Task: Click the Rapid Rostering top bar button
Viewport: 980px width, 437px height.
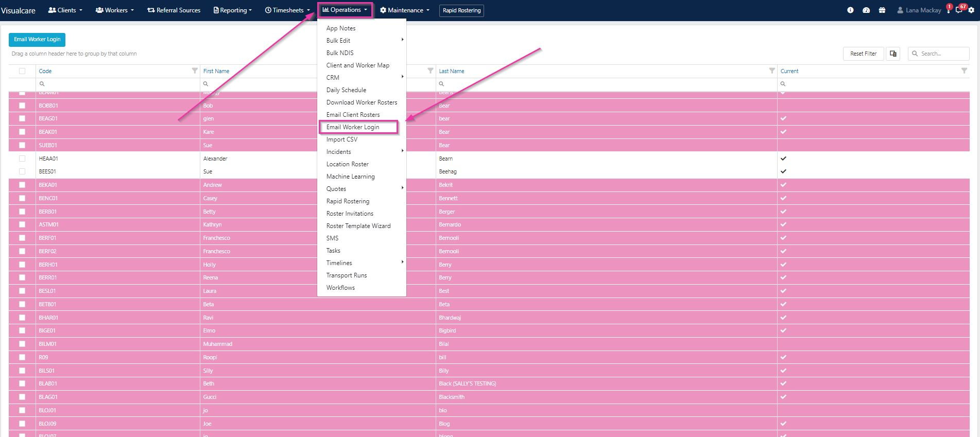Action: pos(461,10)
